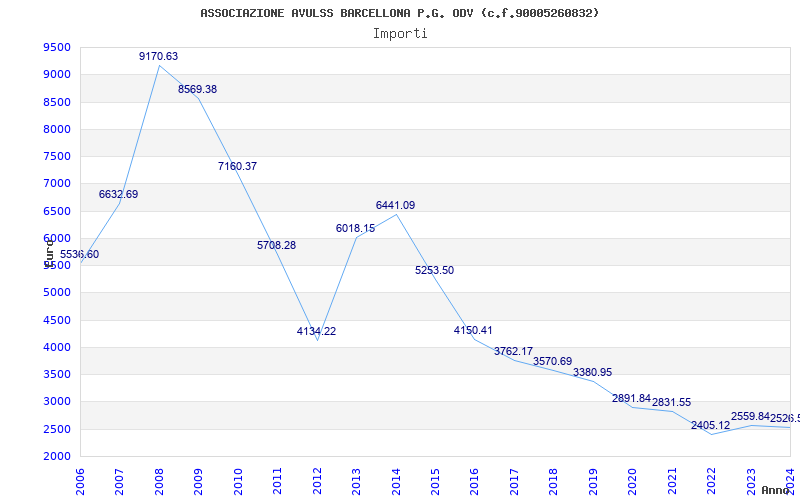Click the Anno x-axis title
The width and height of the screenshot is (800, 500).
tap(776, 490)
